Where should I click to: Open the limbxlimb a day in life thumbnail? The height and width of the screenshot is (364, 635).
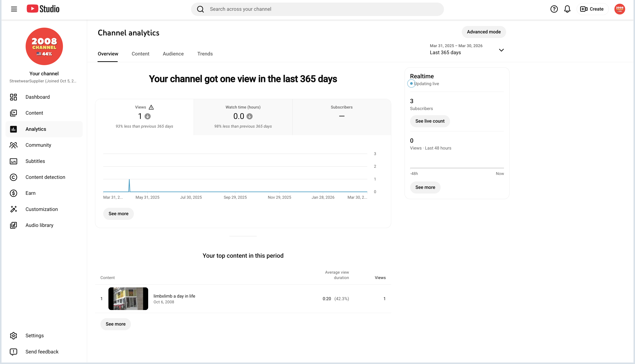click(x=128, y=299)
